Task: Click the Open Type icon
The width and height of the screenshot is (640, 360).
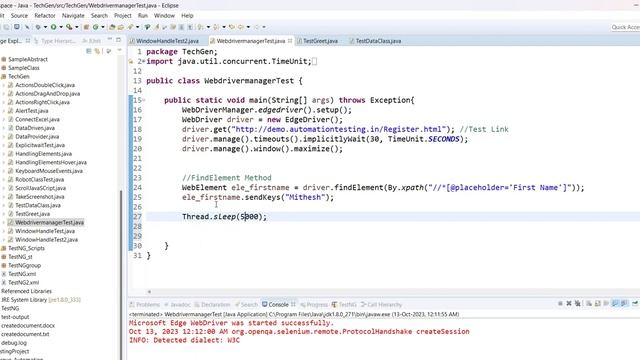Action: point(112,27)
